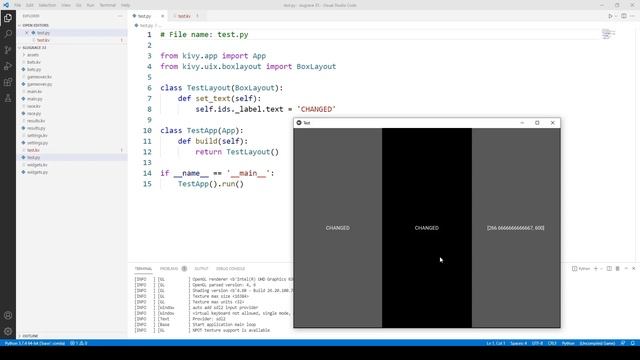Image resolution: width=640 pixels, height=360 pixels.
Task: Click left CHANGED button in Test window
Action: (x=338, y=228)
